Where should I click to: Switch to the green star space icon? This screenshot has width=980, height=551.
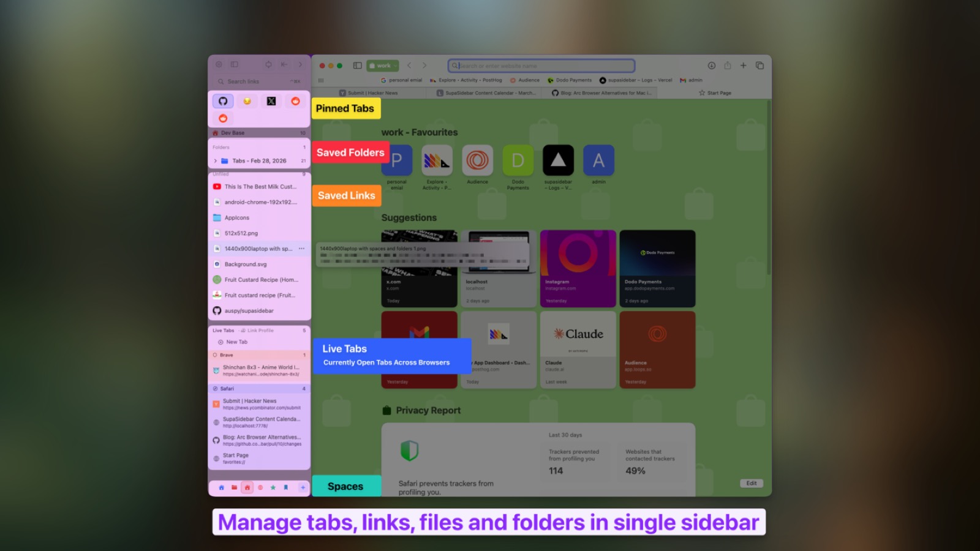(273, 488)
